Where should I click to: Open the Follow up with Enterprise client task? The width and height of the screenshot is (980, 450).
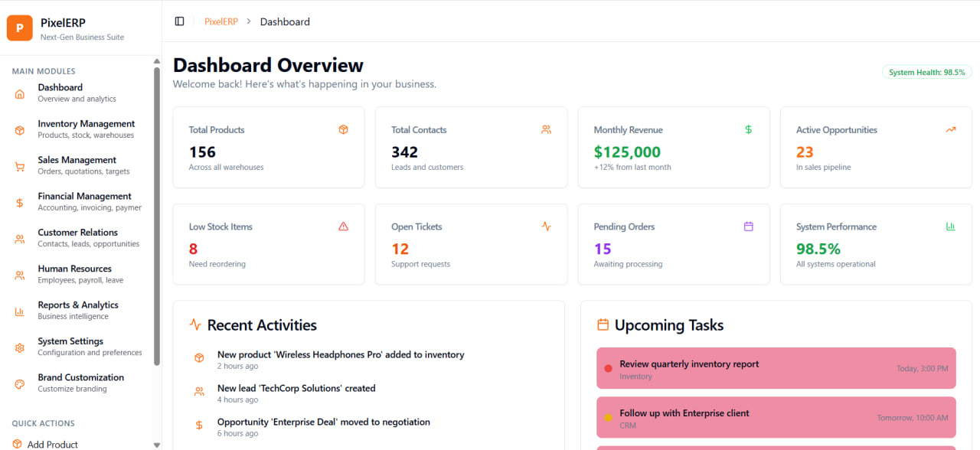pos(776,418)
